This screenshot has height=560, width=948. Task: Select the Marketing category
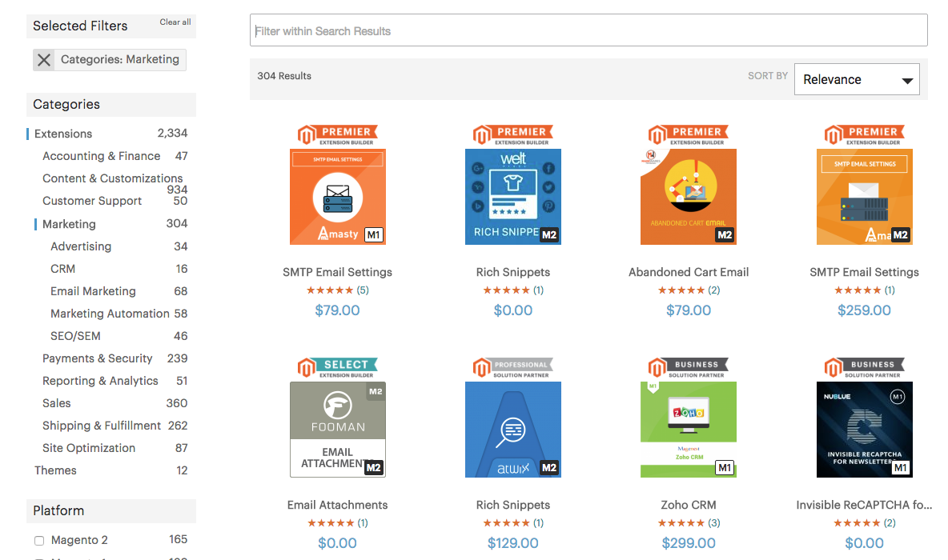(69, 224)
